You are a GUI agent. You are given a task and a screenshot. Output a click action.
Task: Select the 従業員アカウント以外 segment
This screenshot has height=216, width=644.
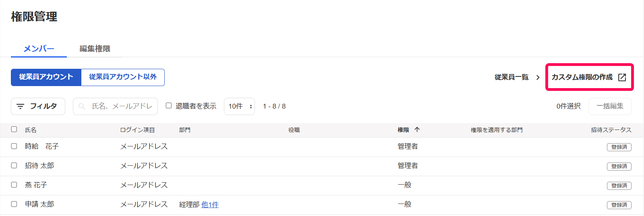pyautogui.click(x=123, y=77)
